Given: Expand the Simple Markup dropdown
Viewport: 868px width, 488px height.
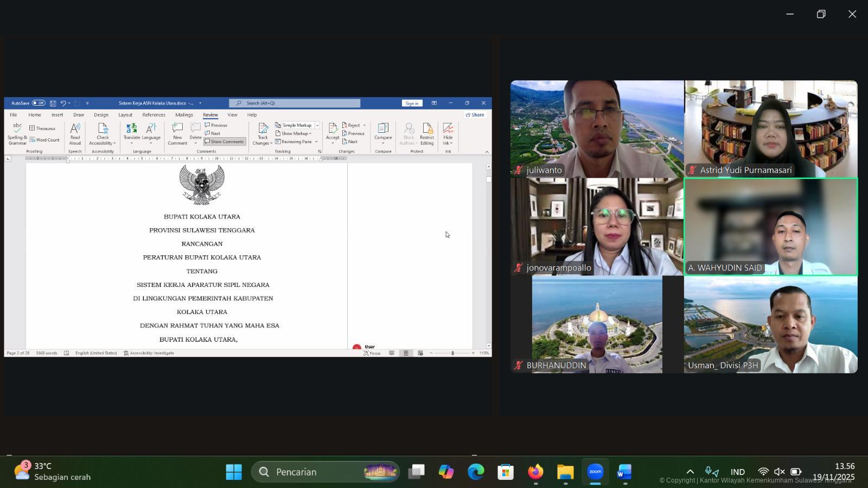Looking at the screenshot, I should coord(317,125).
